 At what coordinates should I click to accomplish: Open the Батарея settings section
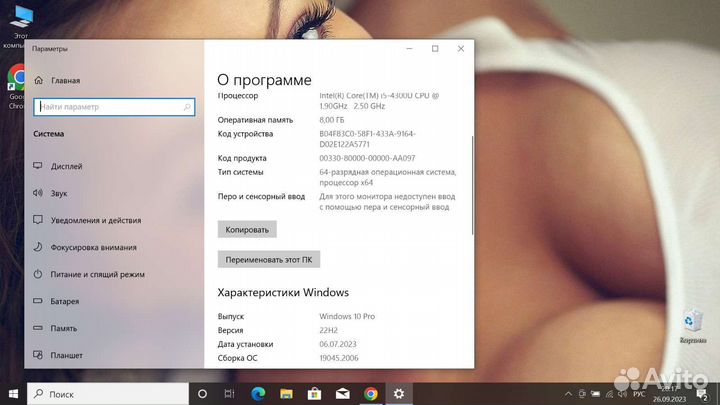pyautogui.click(x=56, y=301)
